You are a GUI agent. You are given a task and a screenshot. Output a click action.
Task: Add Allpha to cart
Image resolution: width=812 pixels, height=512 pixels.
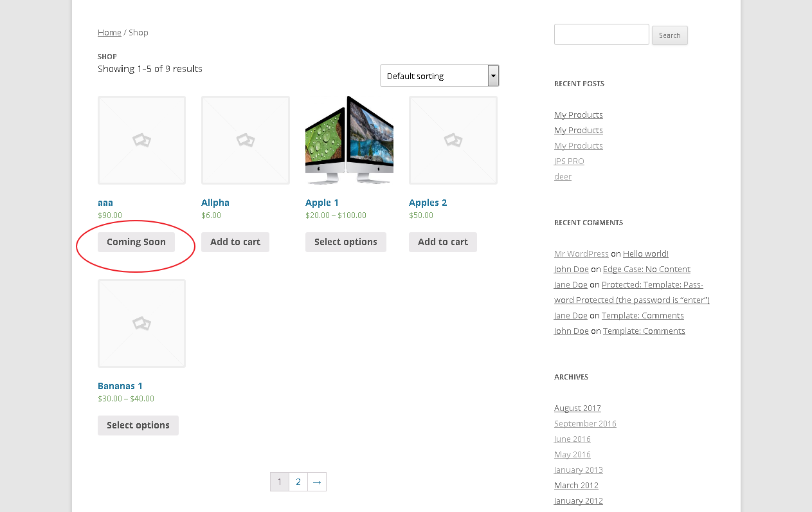click(x=235, y=242)
